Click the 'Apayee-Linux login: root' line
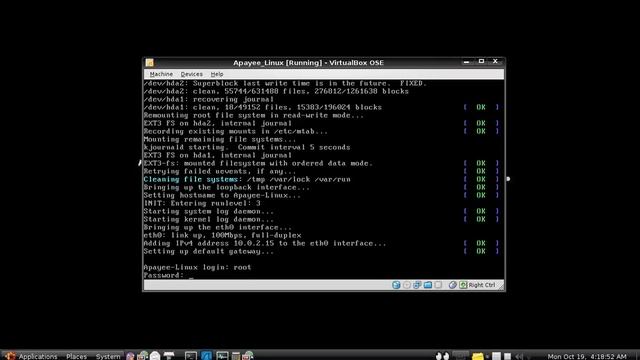640x360 pixels. (197, 267)
